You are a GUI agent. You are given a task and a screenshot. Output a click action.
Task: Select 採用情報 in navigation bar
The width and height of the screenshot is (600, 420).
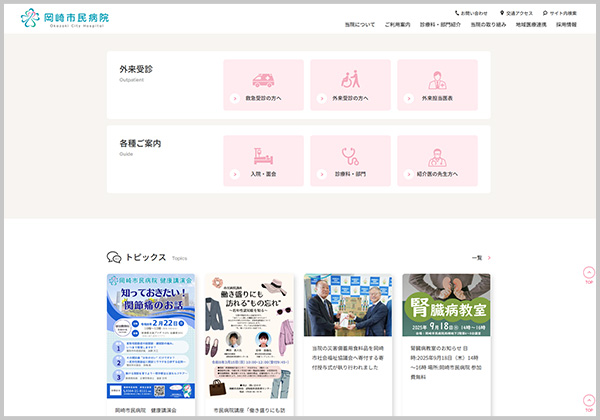coord(566,24)
